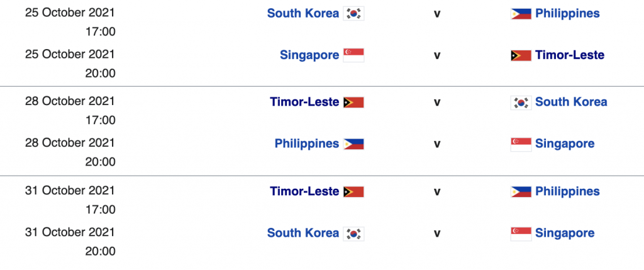Open South Korea link in 25 October match

[303, 13]
